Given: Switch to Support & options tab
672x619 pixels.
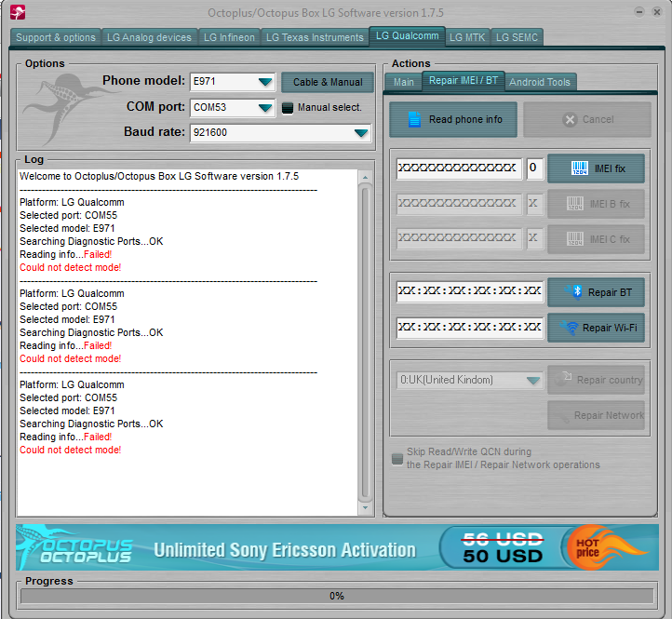Looking at the screenshot, I should pyautogui.click(x=56, y=37).
